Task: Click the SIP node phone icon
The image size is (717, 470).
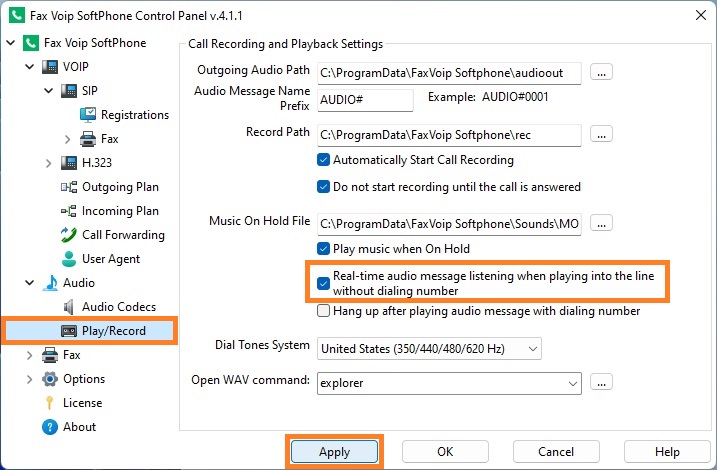Action: pyautogui.click(x=69, y=91)
